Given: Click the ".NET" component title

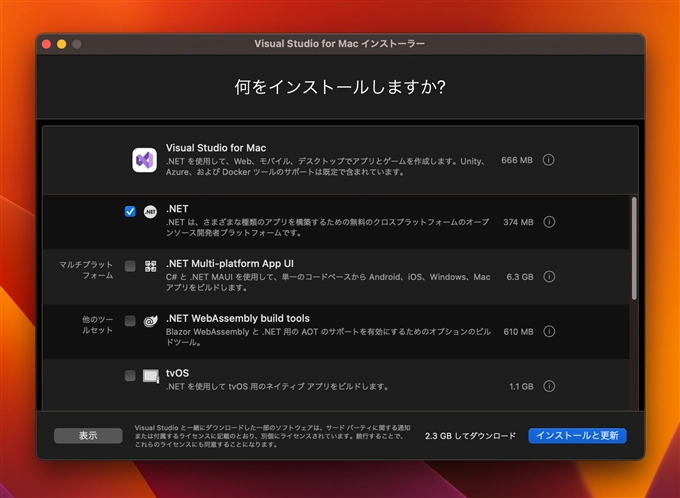Looking at the screenshot, I should tap(177, 209).
